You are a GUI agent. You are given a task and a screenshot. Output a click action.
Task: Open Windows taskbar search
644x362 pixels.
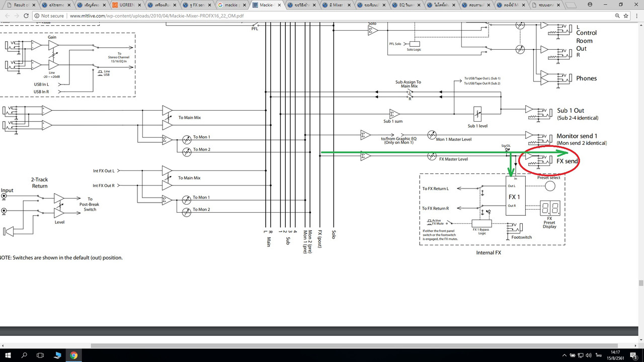(24, 355)
